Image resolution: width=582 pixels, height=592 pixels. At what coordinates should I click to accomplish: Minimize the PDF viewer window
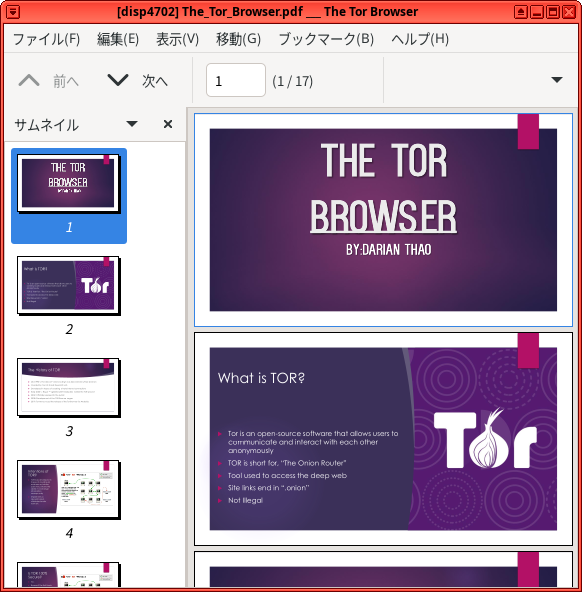tap(537, 12)
